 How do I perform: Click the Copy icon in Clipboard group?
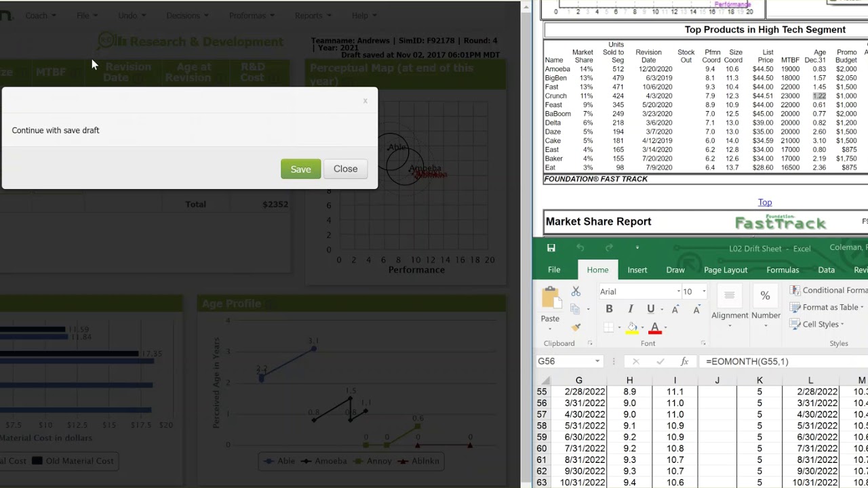click(x=575, y=309)
